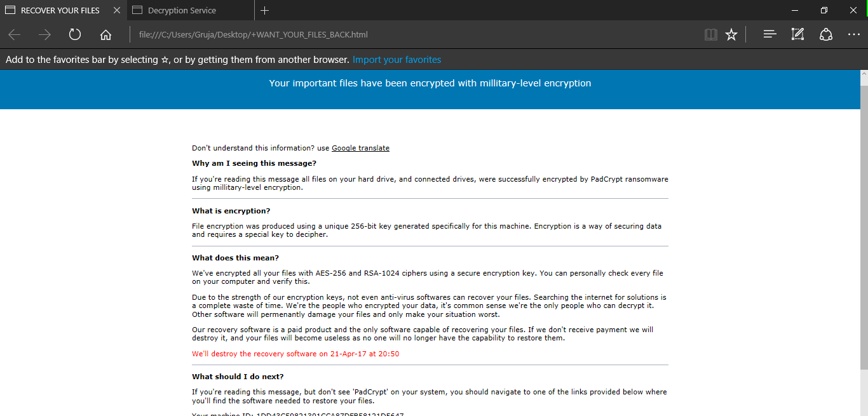
Task: Open a new tab with plus
Action: (x=265, y=10)
